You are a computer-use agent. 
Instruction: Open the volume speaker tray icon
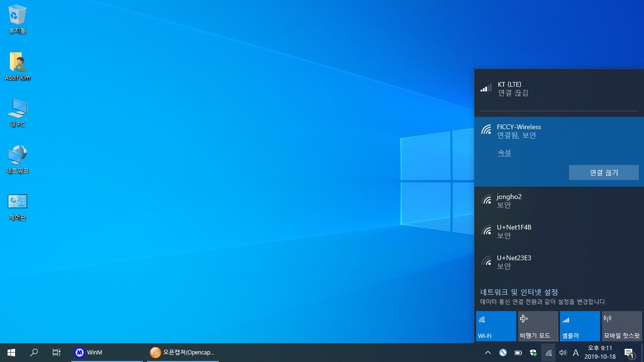click(x=562, y=353)
